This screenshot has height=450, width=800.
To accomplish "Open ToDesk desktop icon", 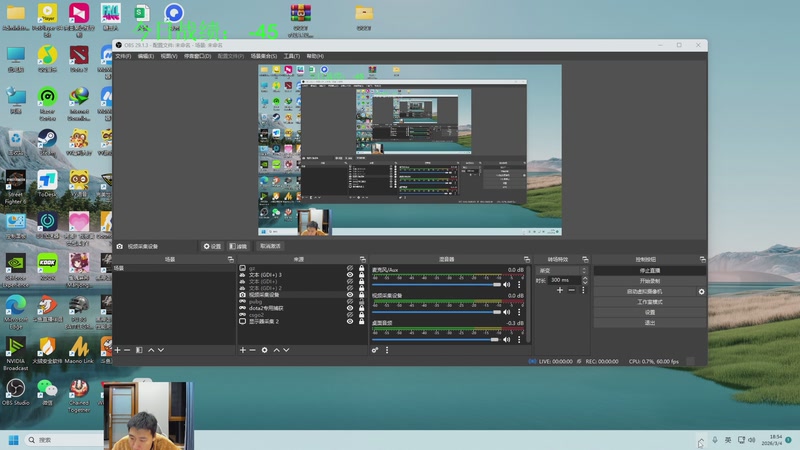I will click(47, 184).
